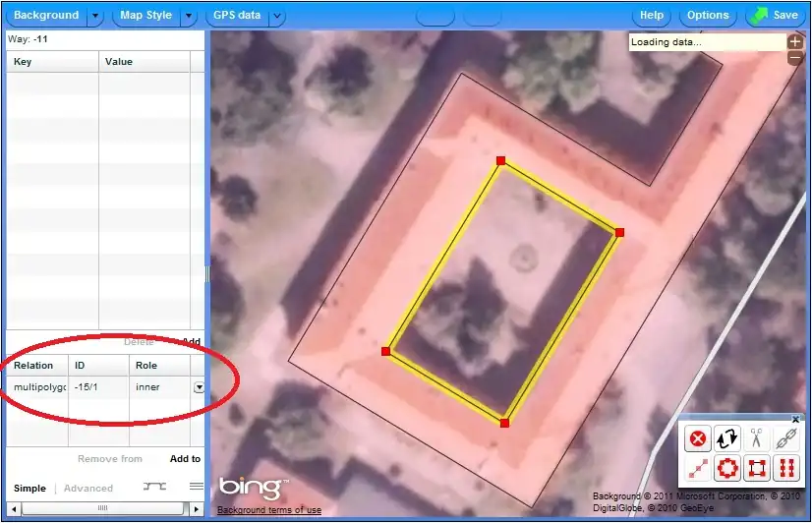Close the floating toolbox panel
Screen dimensions: 812x523
click(x=795, y=420)
